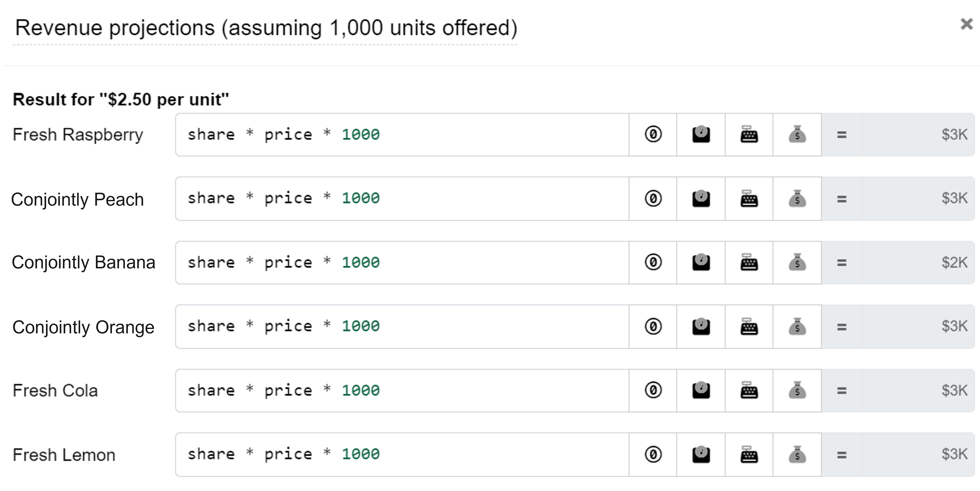Click the Fresh Lemon formula input field
The width and height of the screenshot is (980, 491).
click(402, 455)
